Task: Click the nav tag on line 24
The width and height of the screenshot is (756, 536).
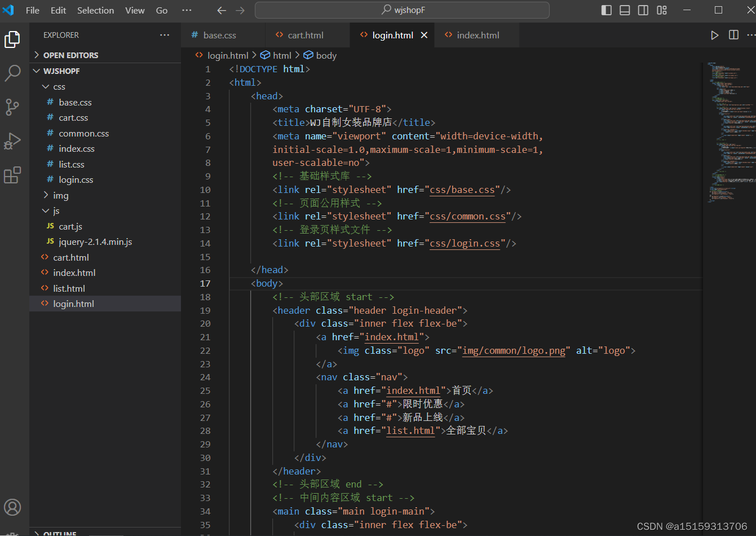Action: click(x=329, y=377)
